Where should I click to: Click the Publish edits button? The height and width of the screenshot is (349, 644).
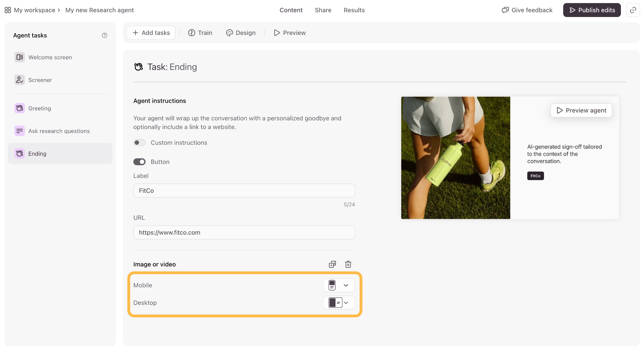coord(592,10)
